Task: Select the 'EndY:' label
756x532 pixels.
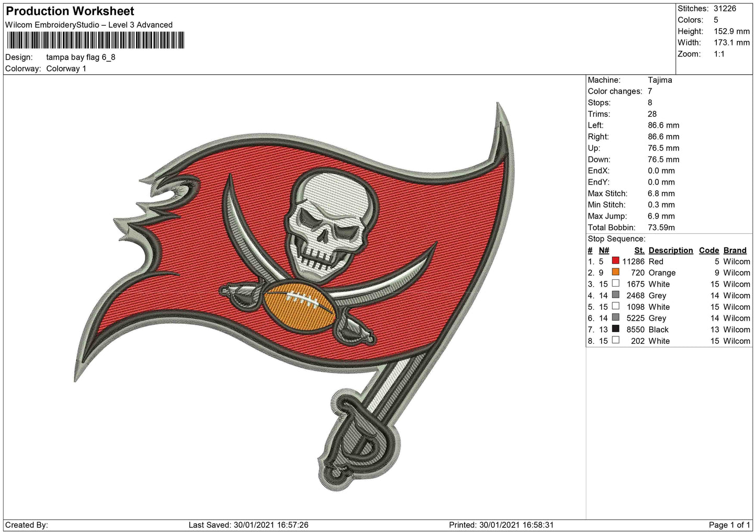Action: (599, 182)
